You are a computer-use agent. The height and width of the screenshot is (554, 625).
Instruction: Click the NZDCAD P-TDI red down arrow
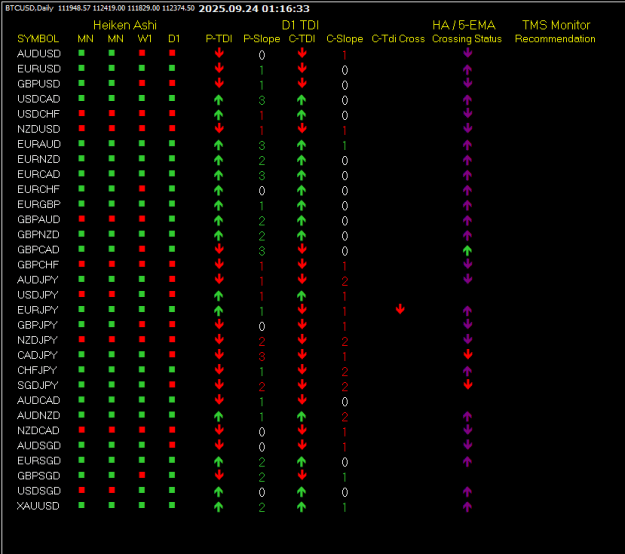point(219,430)
